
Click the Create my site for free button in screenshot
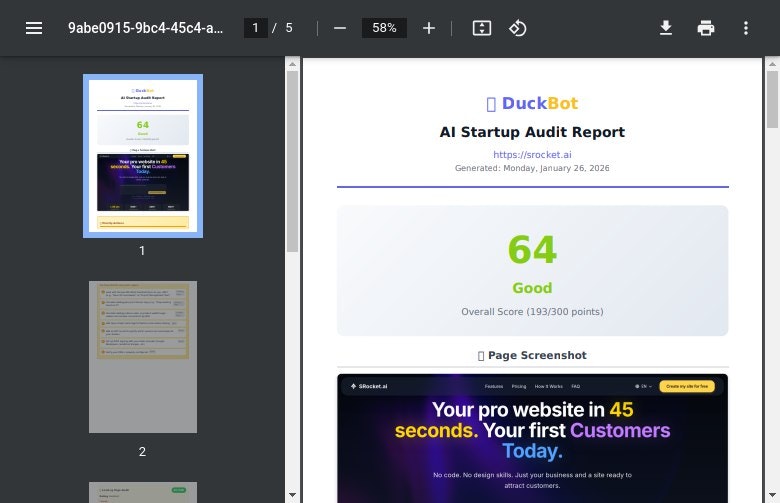687,386
